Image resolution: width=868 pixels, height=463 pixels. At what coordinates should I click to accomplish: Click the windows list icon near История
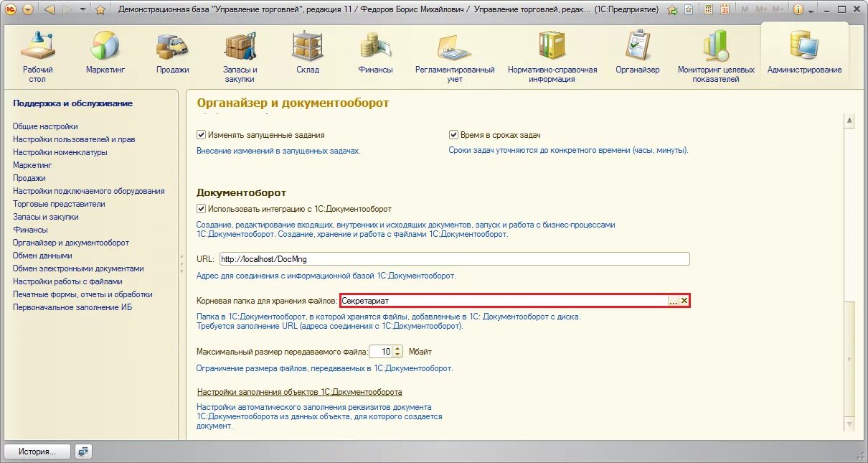[84, 452]
